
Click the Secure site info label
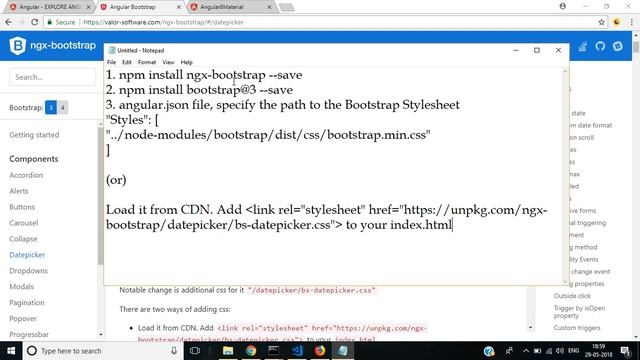[x=61, y=22]
